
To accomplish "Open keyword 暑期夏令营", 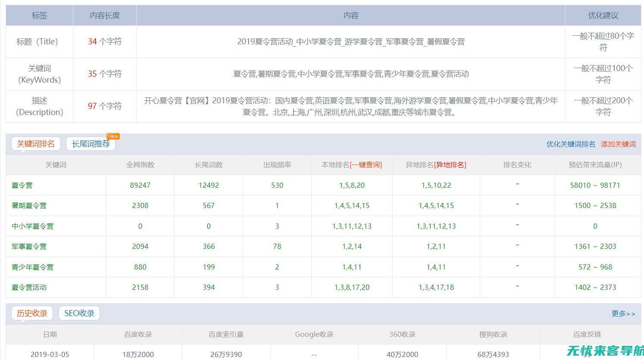I will [x=29, y=206].
